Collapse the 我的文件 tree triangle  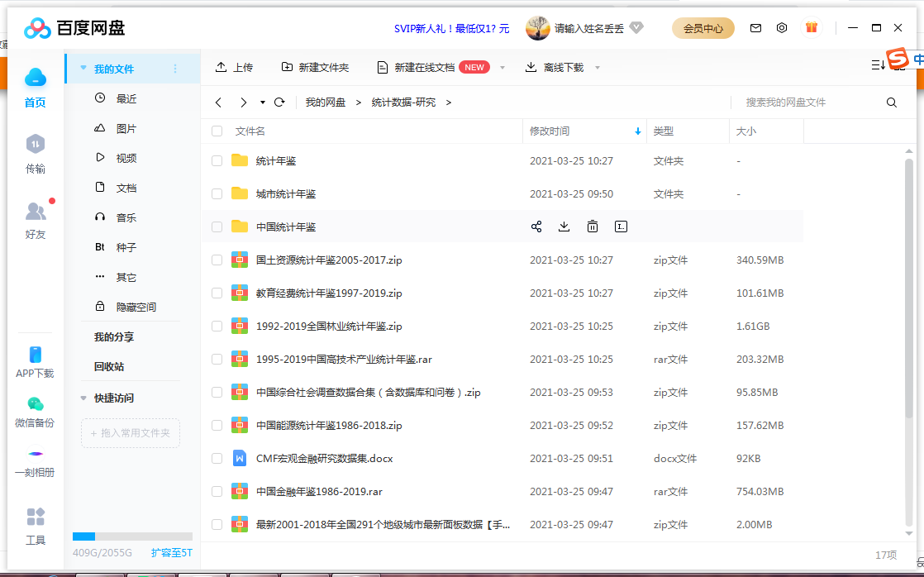(x=83, y=68)
